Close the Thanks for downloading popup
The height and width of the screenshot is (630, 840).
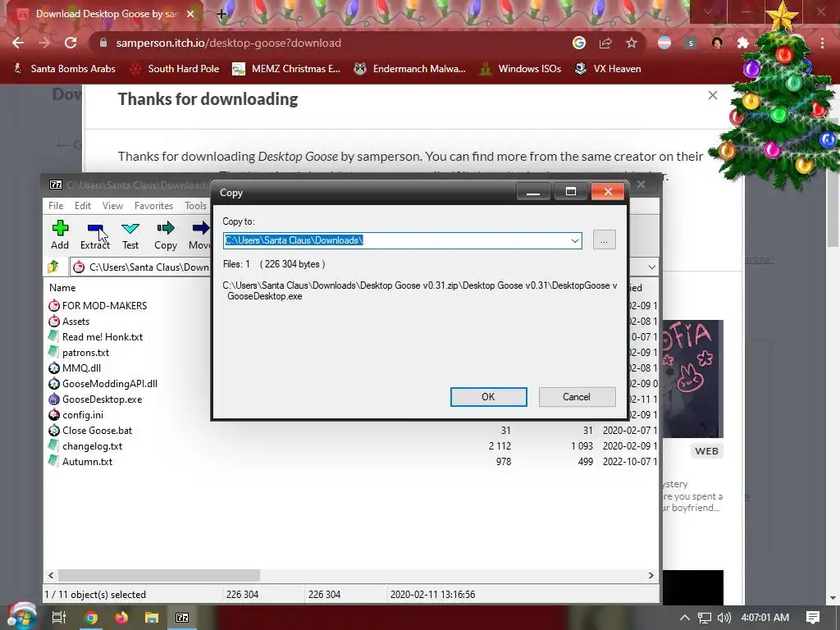click(x=713, y=95)
